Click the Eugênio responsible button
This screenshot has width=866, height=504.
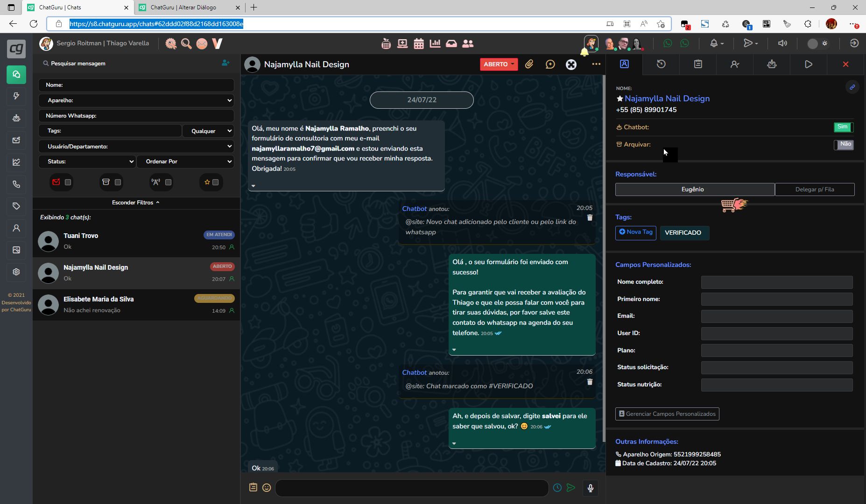(695, 189)
